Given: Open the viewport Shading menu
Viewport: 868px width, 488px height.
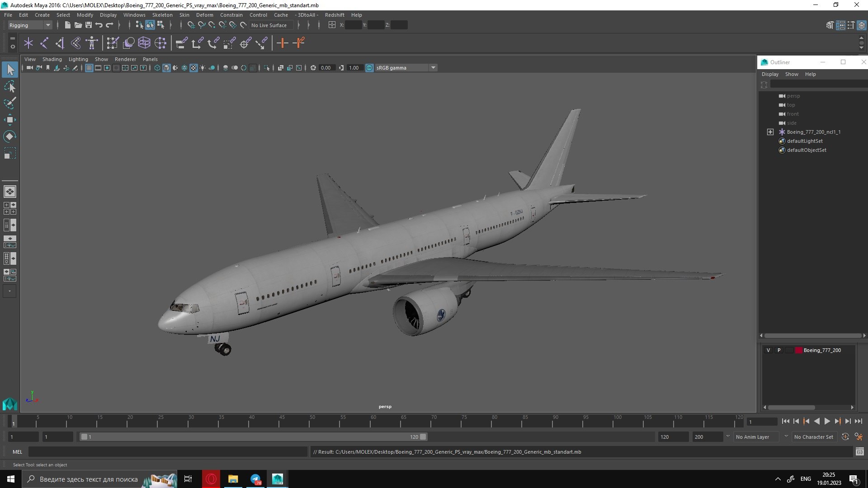Looking at the screenshot, I should (x=52, y=59).
